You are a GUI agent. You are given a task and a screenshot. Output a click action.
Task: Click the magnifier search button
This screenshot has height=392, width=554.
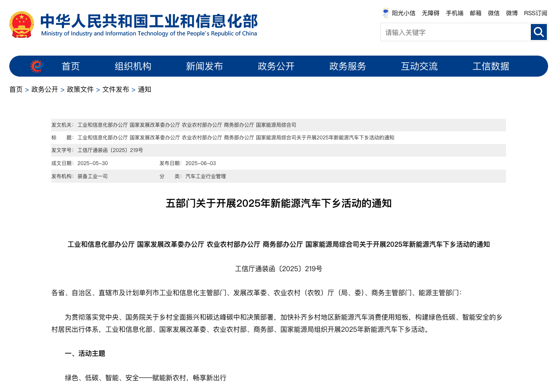pos(539,32)
